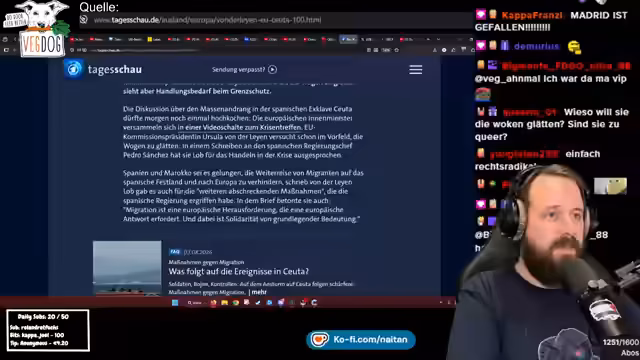
Task: Play the 'Sendung verpasst?' circle icon
Action: (273, 69)
